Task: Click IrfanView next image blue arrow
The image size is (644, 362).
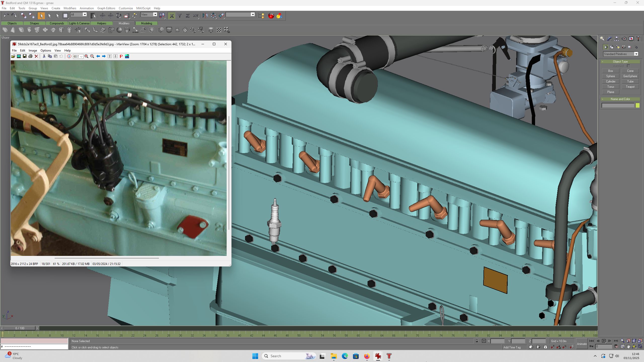Action: pyautogui.click(x=104, y=56)
